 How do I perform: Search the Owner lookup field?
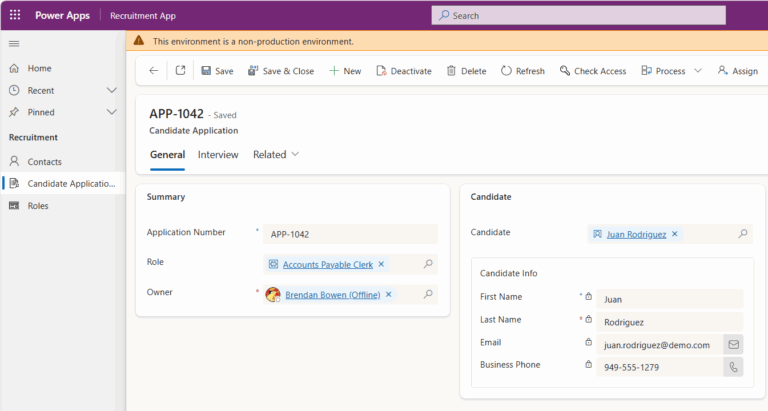tap(428, 294)
